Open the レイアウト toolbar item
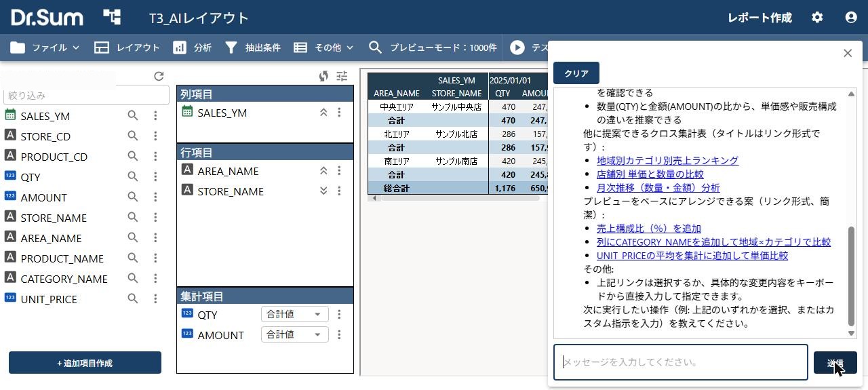Screen dimensions: 868x390 point(127,47)
